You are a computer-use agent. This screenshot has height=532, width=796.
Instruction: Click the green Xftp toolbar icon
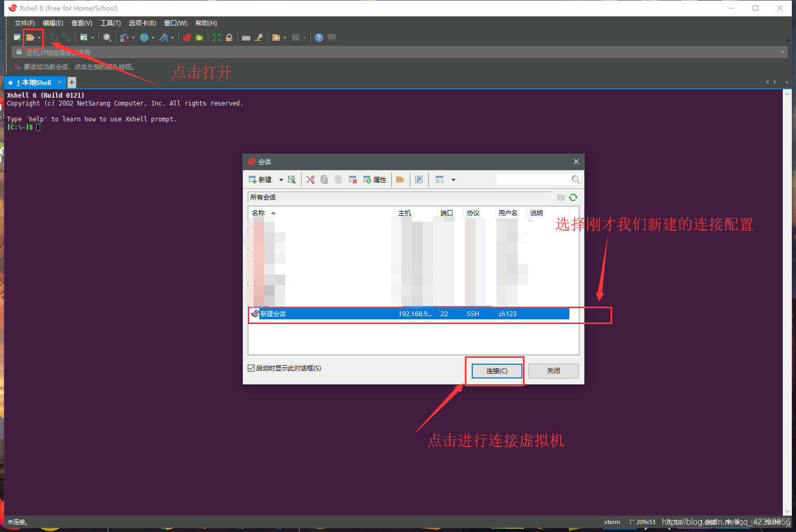tap(199, 37)
